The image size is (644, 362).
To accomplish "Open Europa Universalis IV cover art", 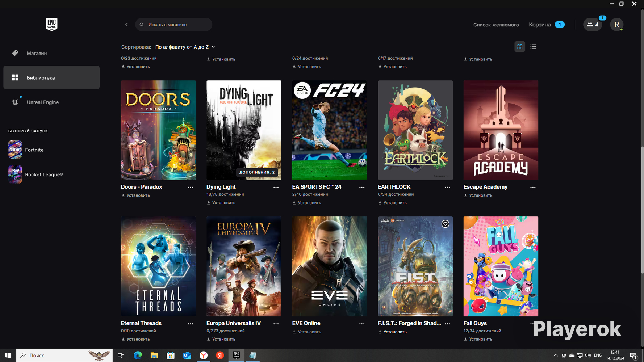I will (x=244, y=266).
